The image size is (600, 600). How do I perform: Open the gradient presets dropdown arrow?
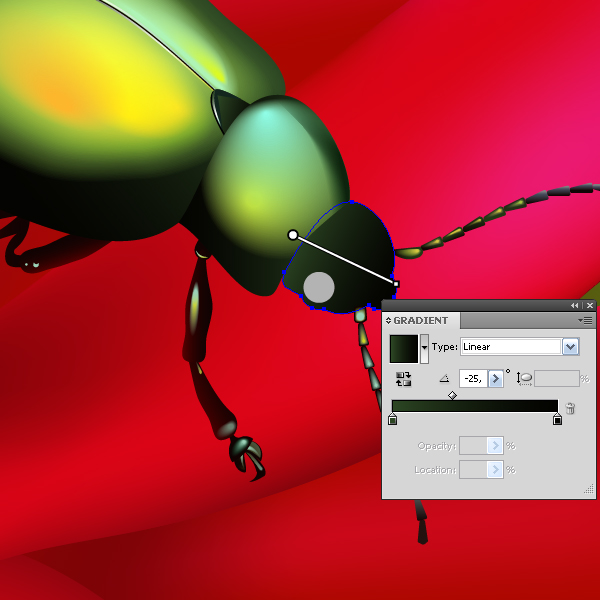(x=424, y=349)
